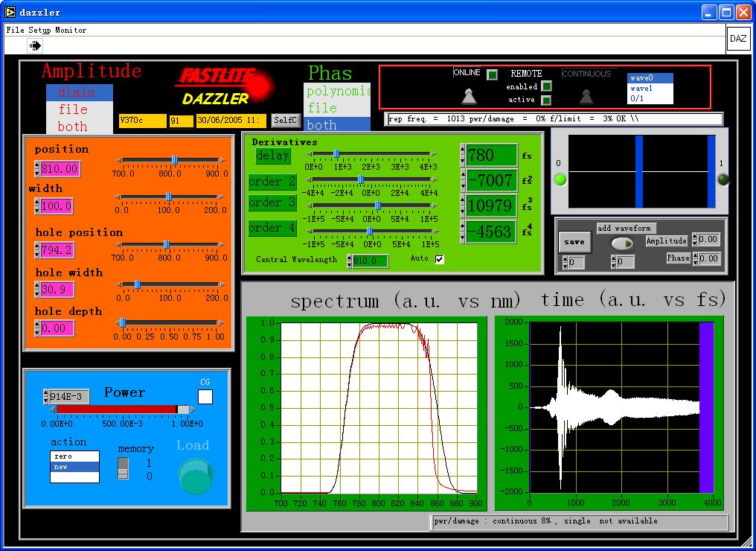
Task: Toggle the Auto central wavelength checkbox
Action: (439, 259)
